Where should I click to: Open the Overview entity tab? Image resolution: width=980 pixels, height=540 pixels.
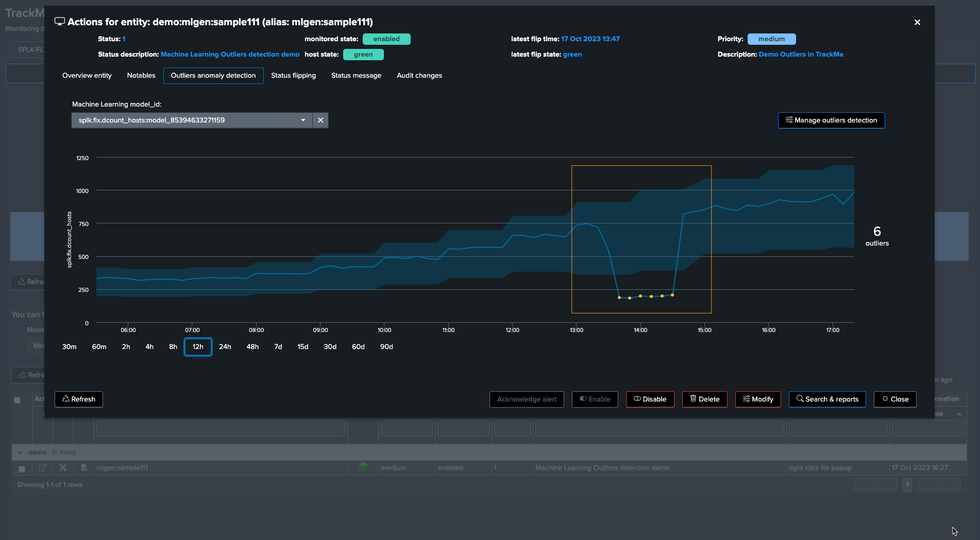point(87,75)
